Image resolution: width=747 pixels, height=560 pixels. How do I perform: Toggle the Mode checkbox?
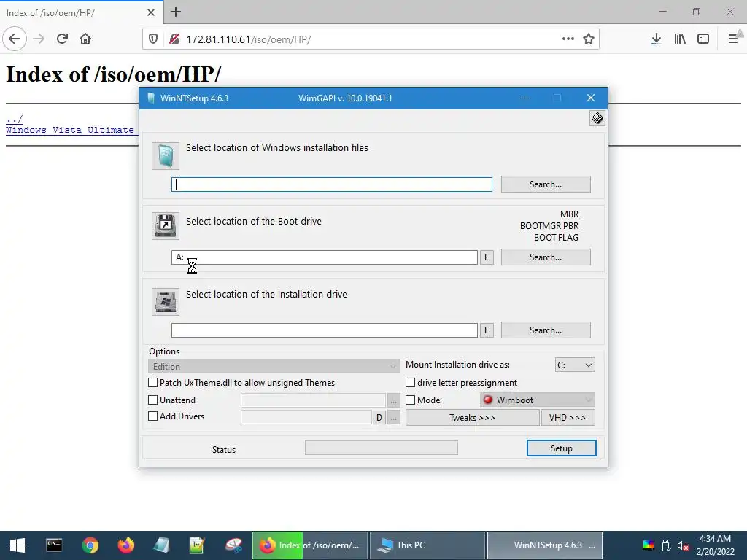[410, 400]
